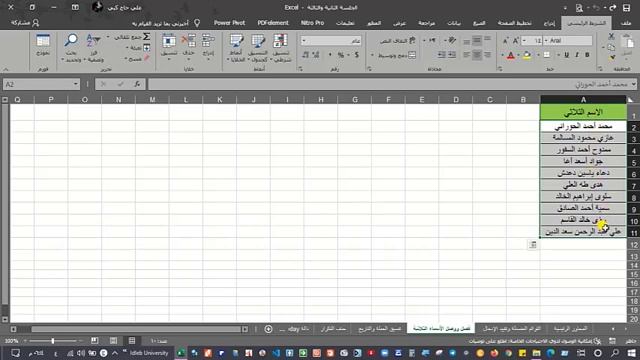Click the Tell Me lightbulb search box

pos(166,23)
